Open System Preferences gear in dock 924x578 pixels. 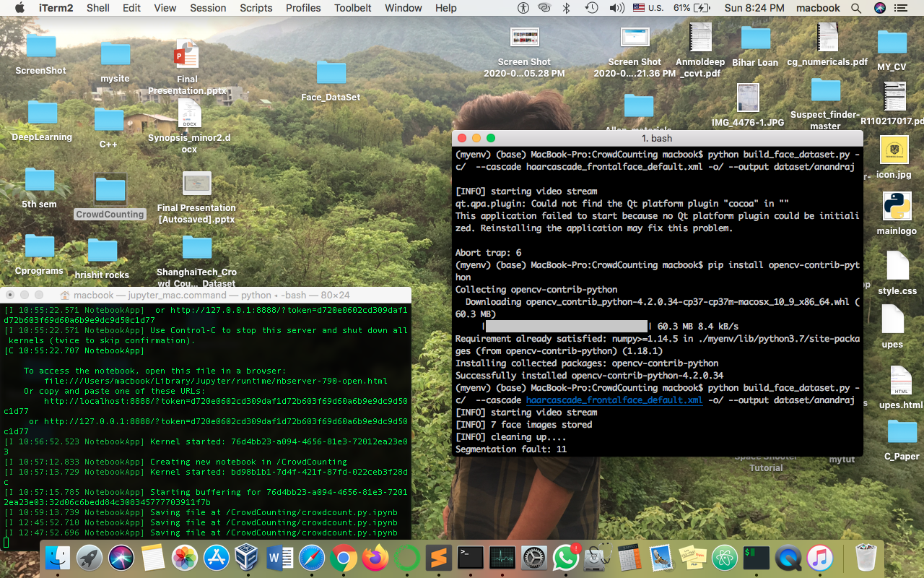[534, 558]
